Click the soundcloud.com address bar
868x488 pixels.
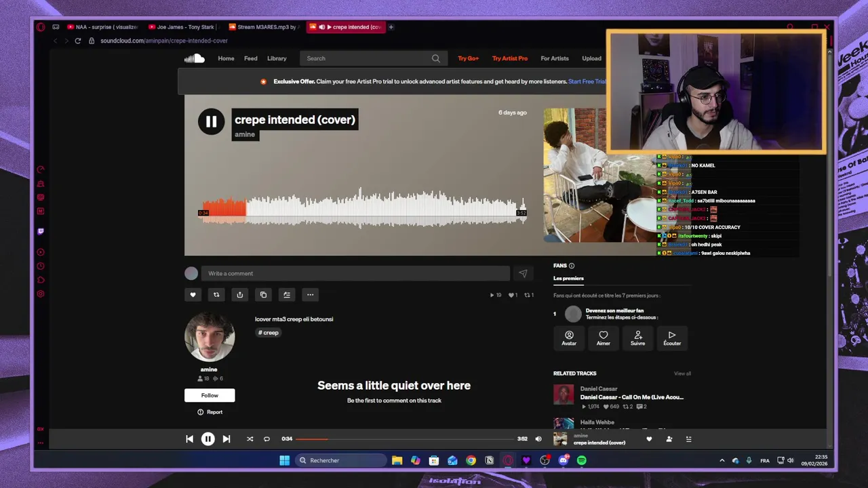[x=164, y=41]
